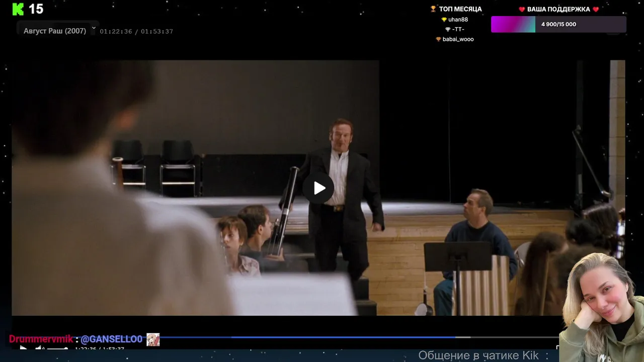The width and height of the screenshot is (644, 362).
Task: Click the dropdown chevron beside the movie title
Action: pyautogui.click(x=94, y=28)
